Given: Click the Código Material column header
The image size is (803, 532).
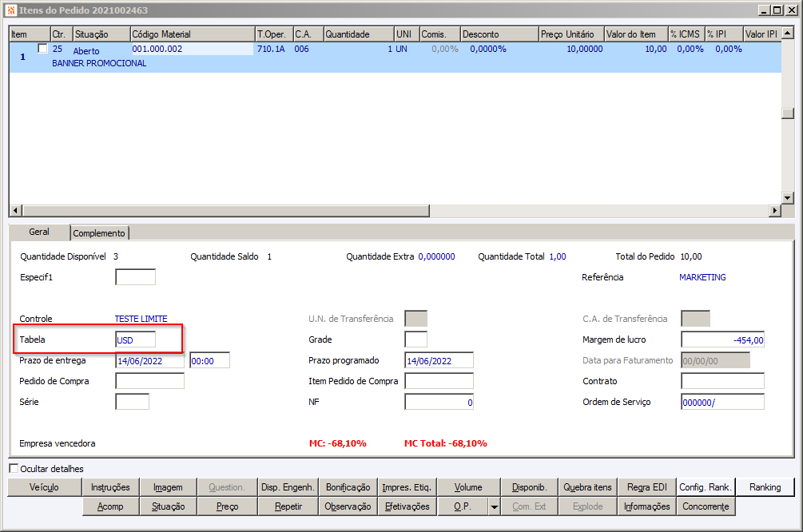Looking at the screenshot, I should click(193, 34).
